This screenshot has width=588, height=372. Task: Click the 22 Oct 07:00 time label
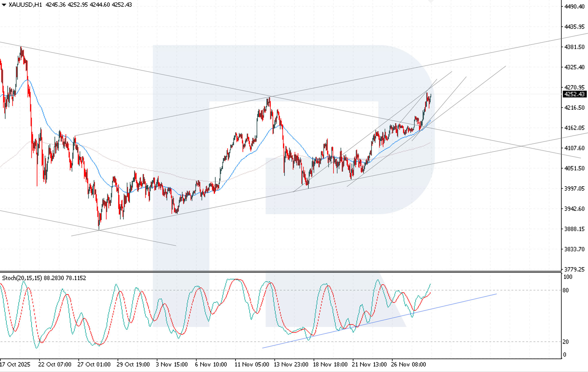coord(55,364)
